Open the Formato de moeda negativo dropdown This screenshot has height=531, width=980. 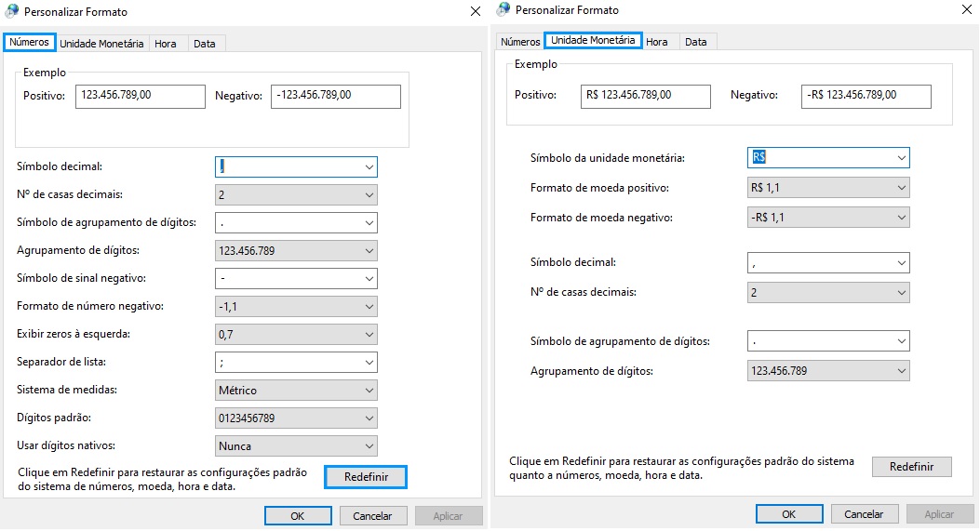click(x=828, y=218)
